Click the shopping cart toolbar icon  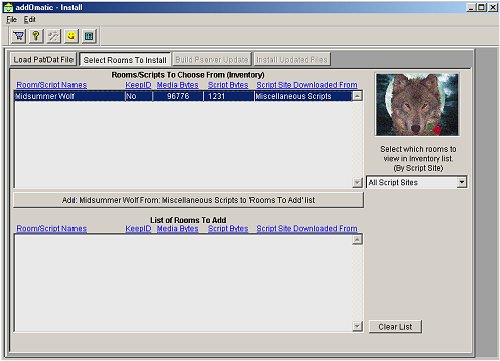(x=19, y=36)
